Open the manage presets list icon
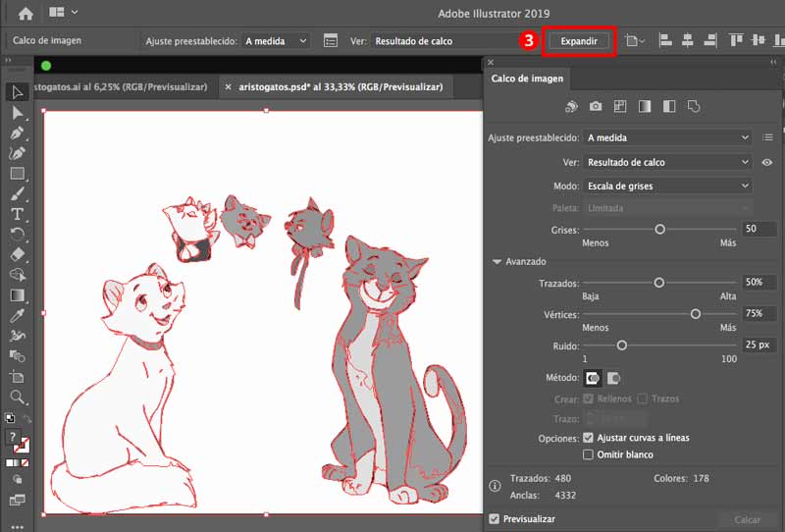Viewport: 785px width, 532px height. pyautogui.click(x=767, y=137)
